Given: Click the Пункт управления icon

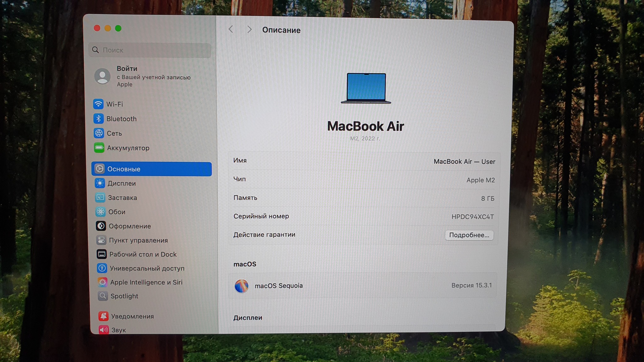Looking at the screenshot, I should point(101,240).
